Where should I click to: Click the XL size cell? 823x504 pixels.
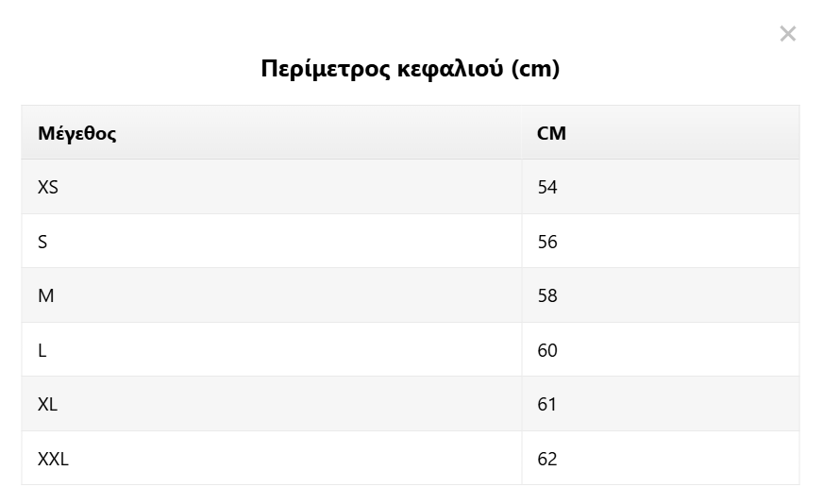click(272, 404)
